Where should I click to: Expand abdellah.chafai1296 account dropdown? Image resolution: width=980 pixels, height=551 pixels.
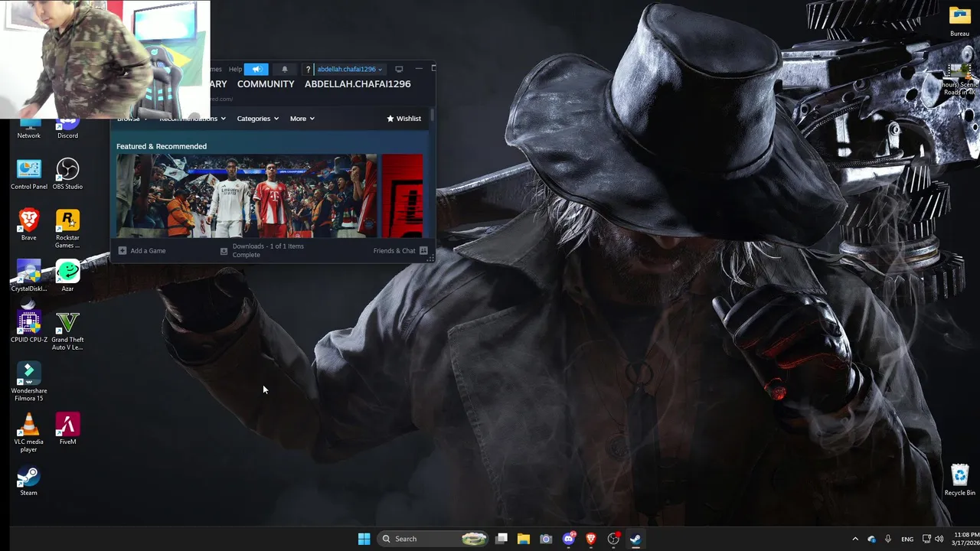click(349, 69)
